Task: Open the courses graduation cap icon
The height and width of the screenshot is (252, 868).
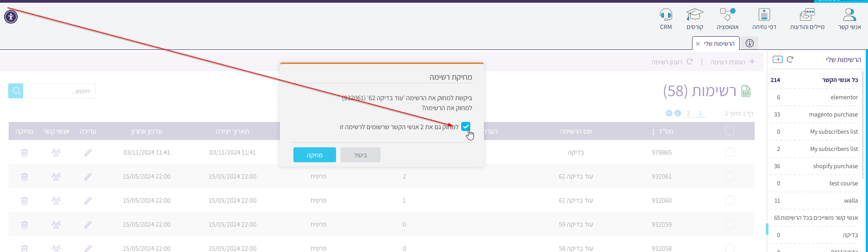Action: [694, 15]
